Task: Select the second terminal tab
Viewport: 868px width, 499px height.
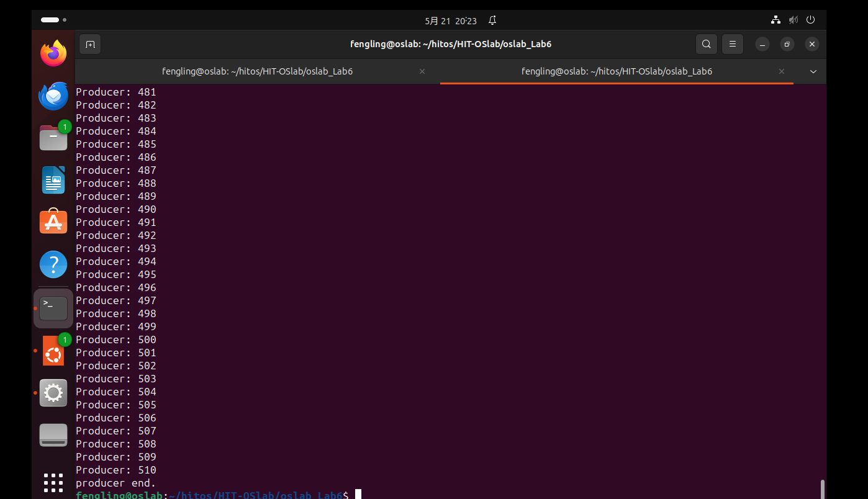Action: [616, 71]
